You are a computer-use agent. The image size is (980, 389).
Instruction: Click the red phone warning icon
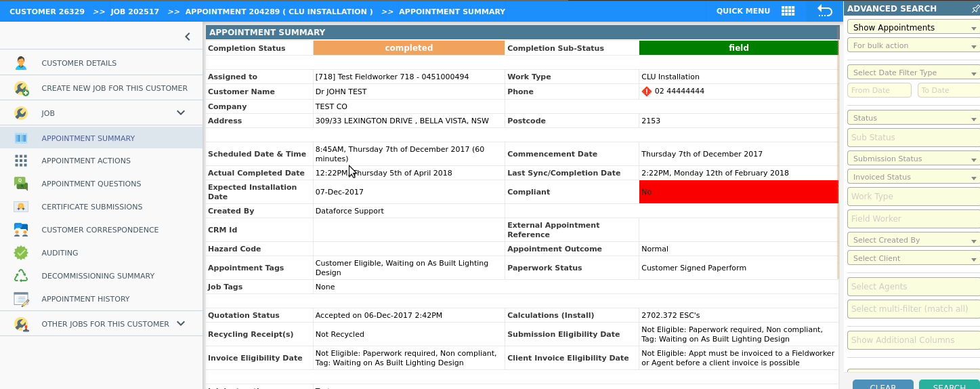point(646,91)
